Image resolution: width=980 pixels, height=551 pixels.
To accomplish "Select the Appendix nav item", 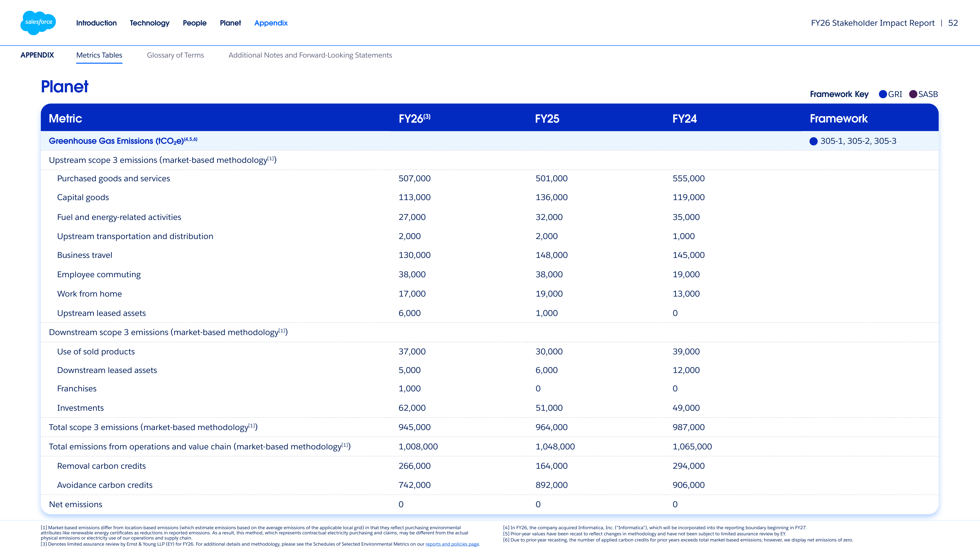I will point(271,23).
